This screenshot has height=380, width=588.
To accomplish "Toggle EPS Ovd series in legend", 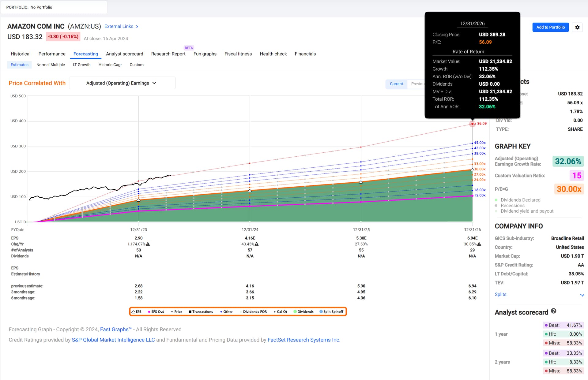I will [x=156, y=312].
